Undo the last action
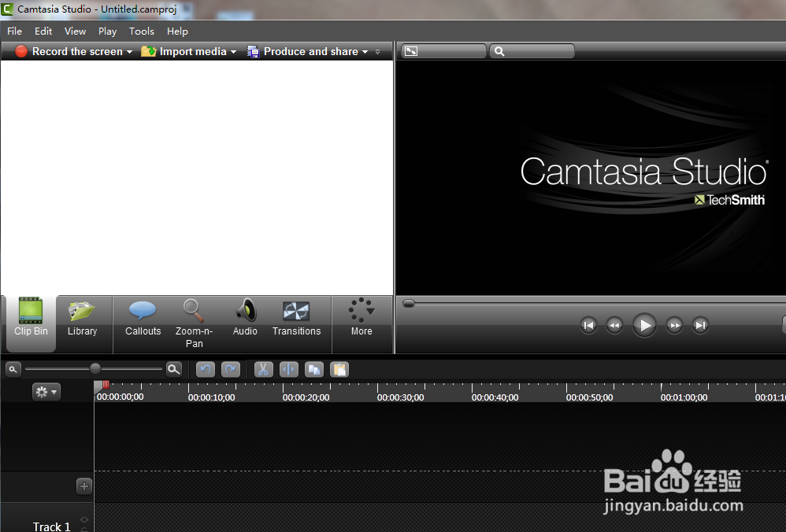 pyautogui.click(x=205, y=370)
